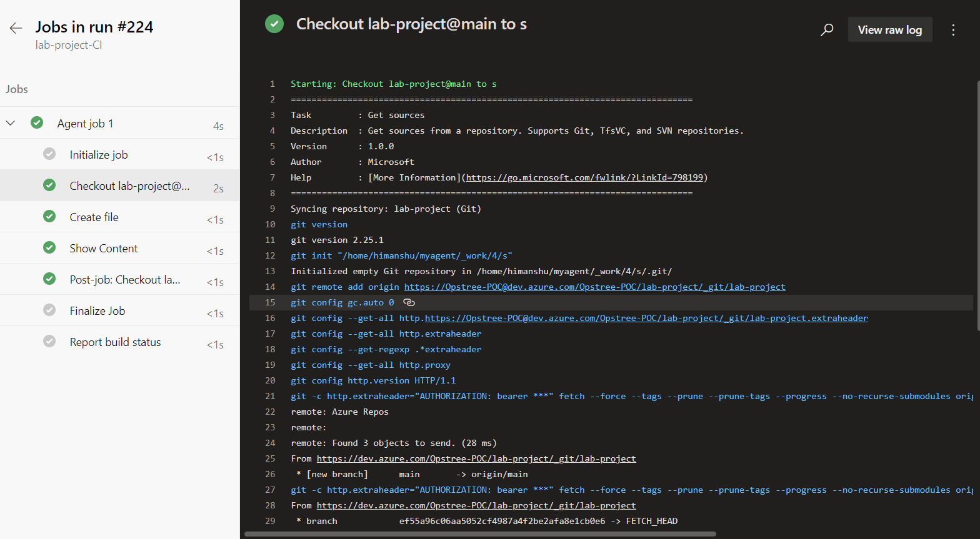Select the Post-job: Checkout la... step
The width and height of the screenshot is (980, 539).
(x=119, y=279)
